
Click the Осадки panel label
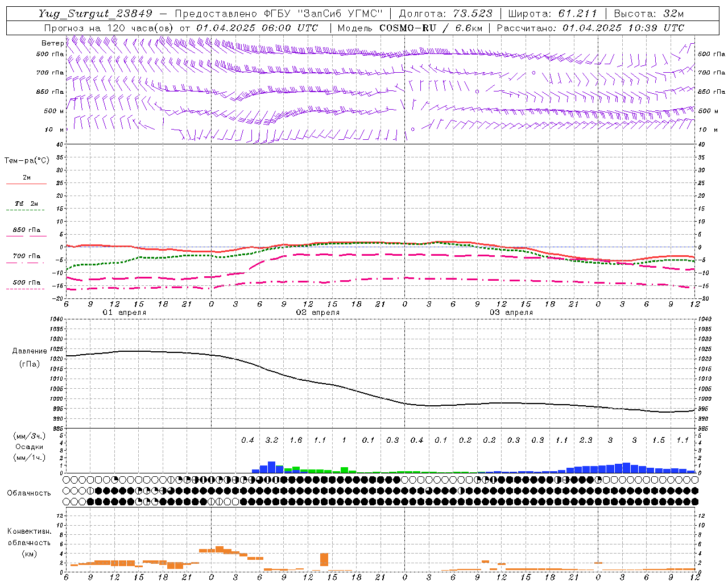point(29,447)
